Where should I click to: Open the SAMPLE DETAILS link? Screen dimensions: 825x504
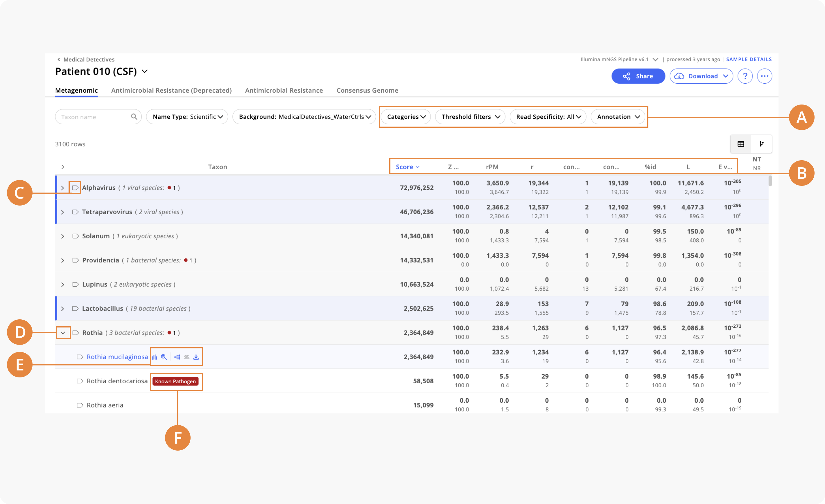click(749, 59)
